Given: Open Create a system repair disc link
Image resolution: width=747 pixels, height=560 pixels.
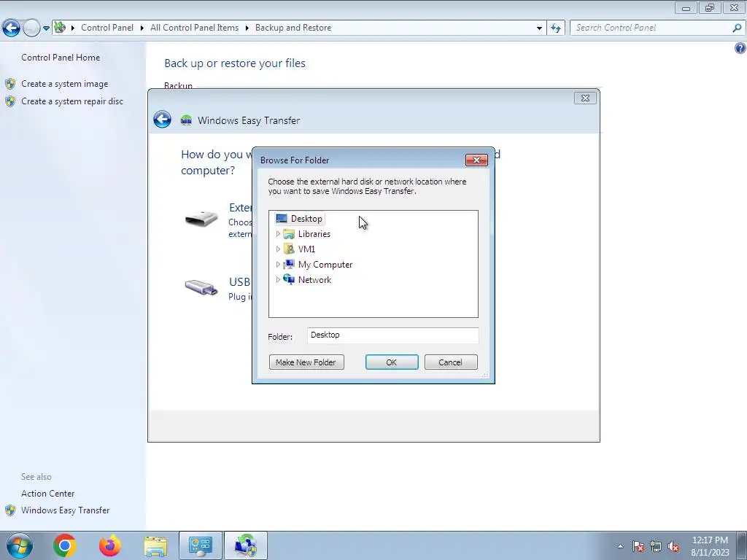Looking at the screenshot, I should 72,101.
